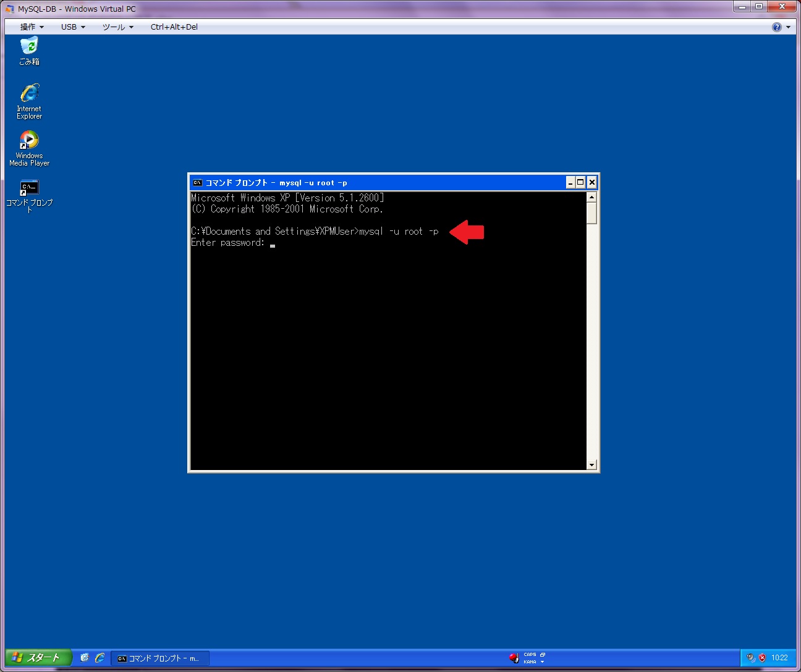Open the USB menu

coord(73,27)
